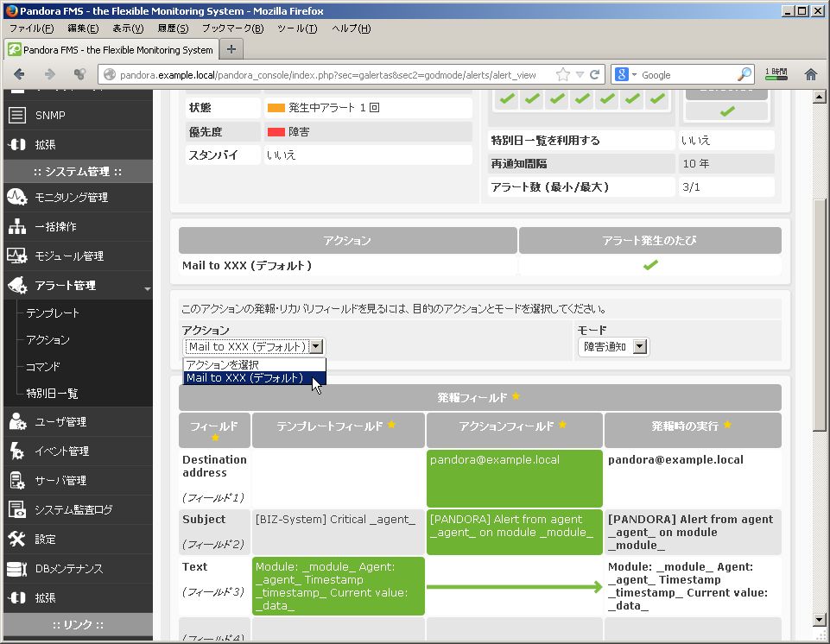Open the ファイル menu
Screen dimensions: 830x644
tap(32, 28)
